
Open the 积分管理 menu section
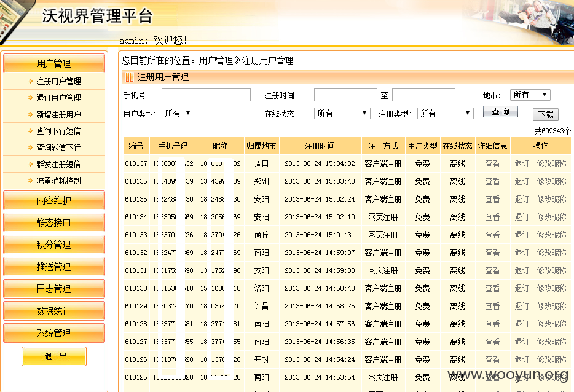(x=54, y=245)
